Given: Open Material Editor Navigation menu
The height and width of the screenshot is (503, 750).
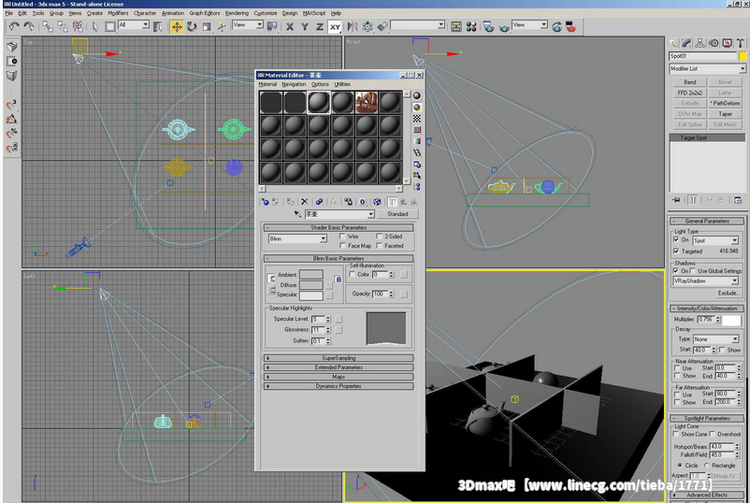Looking at the screenshot, I should (294, 84).
